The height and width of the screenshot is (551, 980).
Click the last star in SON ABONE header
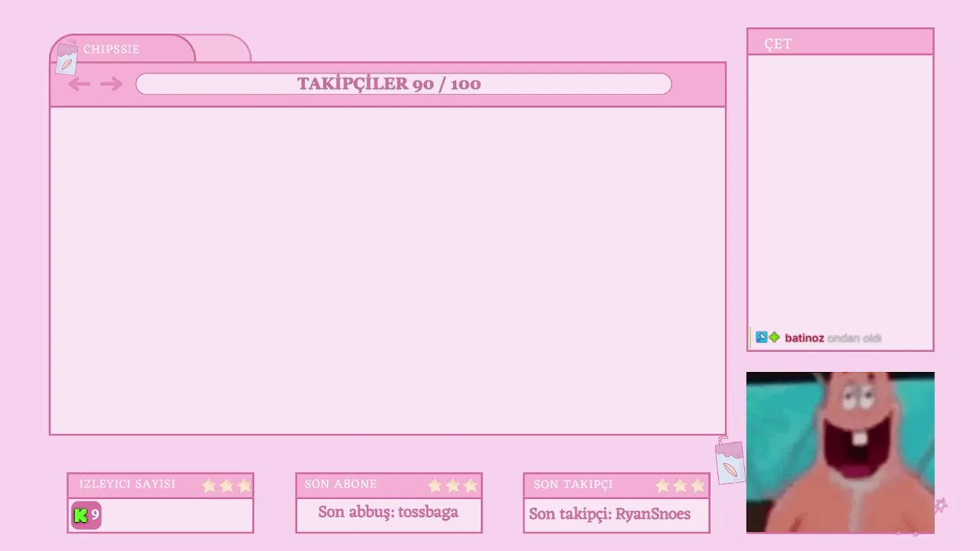(470, 485)
